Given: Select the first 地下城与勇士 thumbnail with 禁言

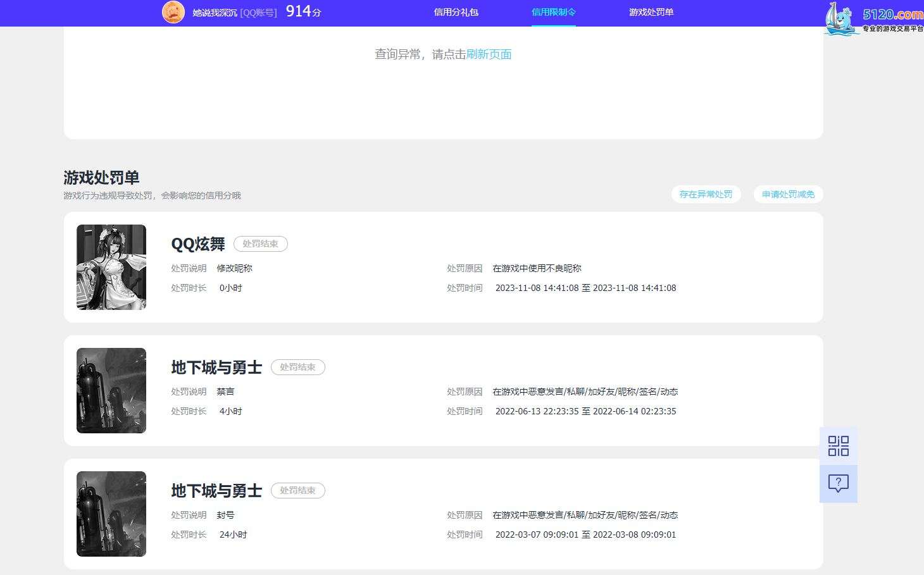Looking at the screenshot, I should 111,390.
